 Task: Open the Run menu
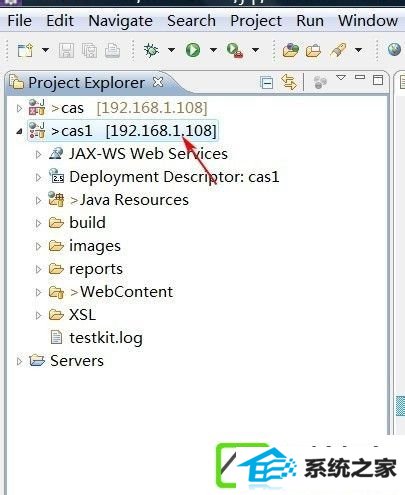(x=310, y=21)
